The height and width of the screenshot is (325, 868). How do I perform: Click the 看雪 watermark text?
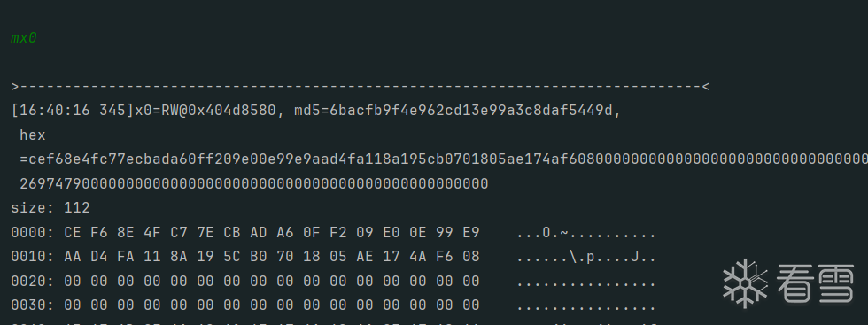(x=816, y=282)
